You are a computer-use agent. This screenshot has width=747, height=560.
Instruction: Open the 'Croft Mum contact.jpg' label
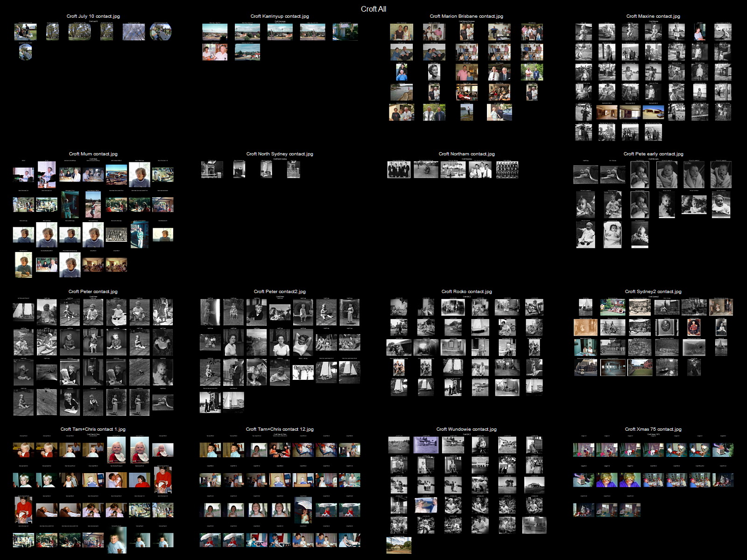pos(93,154)
